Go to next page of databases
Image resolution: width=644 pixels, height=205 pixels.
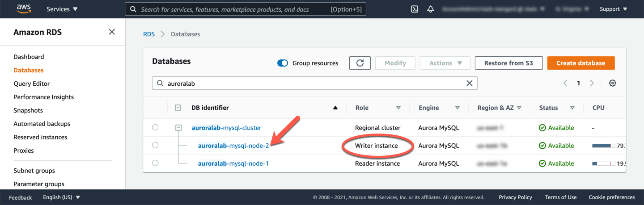[x=592, y=83]
